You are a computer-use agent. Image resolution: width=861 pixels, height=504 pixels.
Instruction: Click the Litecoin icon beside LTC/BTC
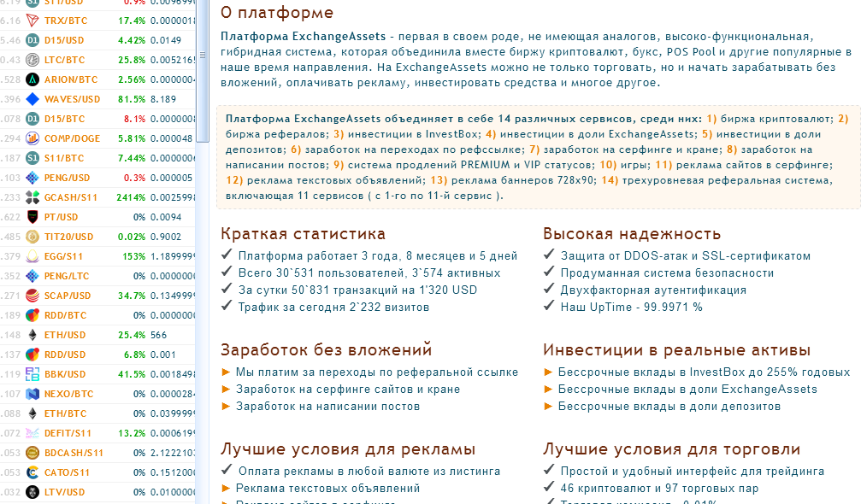tap(32, 60)
